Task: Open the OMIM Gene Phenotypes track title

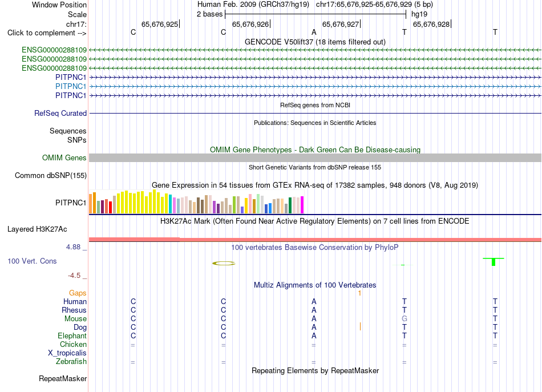Action: click(x=315, y=149)
